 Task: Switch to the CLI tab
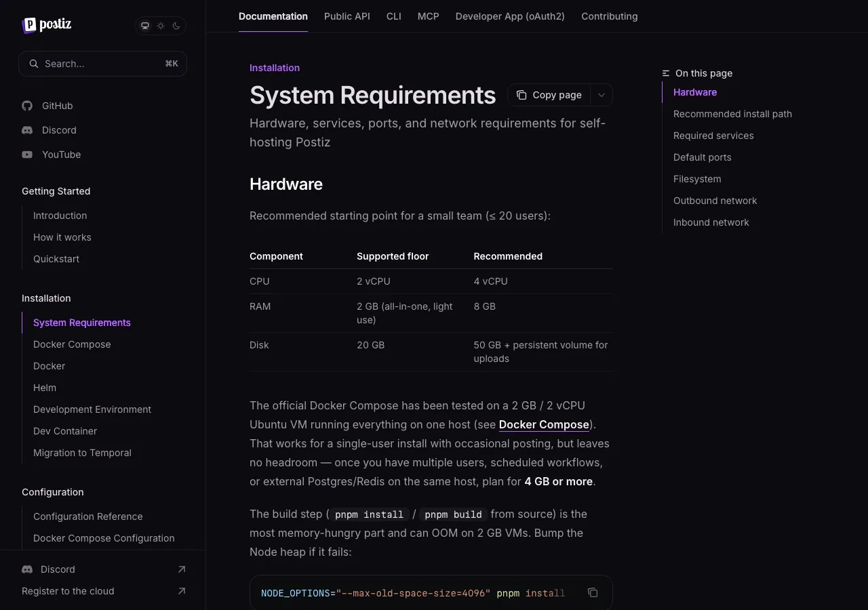point(394,16)
